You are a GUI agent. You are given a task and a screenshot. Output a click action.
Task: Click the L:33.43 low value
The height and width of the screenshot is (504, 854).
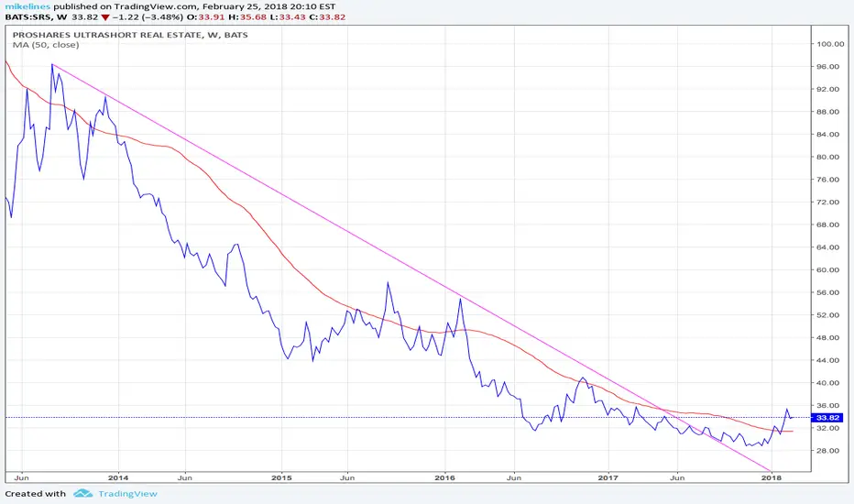point(288,16)
